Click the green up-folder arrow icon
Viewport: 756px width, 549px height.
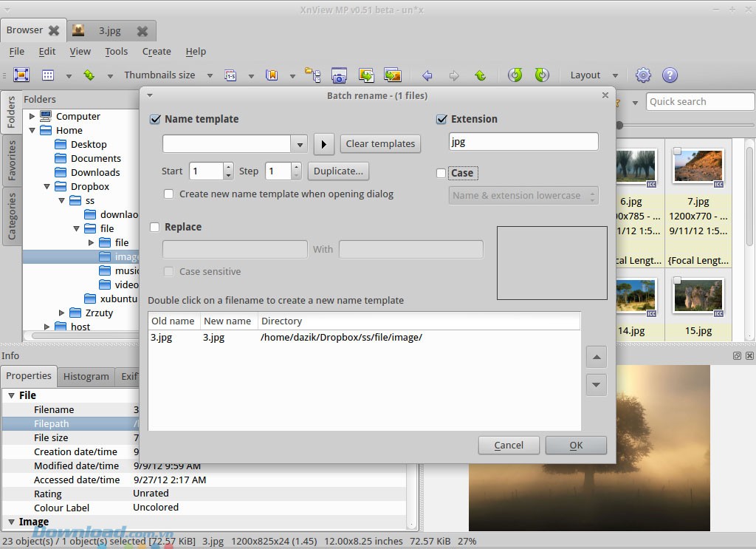pyautogui.click(x=480, y=75)
